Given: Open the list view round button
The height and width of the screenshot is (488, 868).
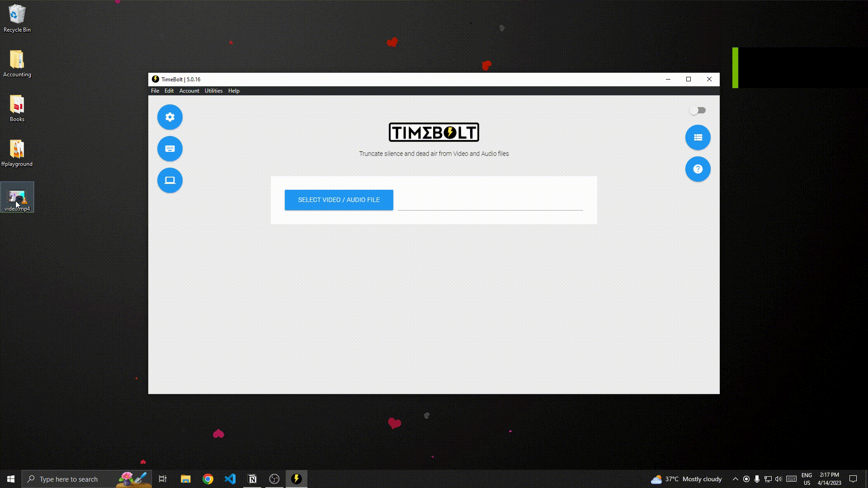Looking at the screenshot, I should click(x=698, y=137).
